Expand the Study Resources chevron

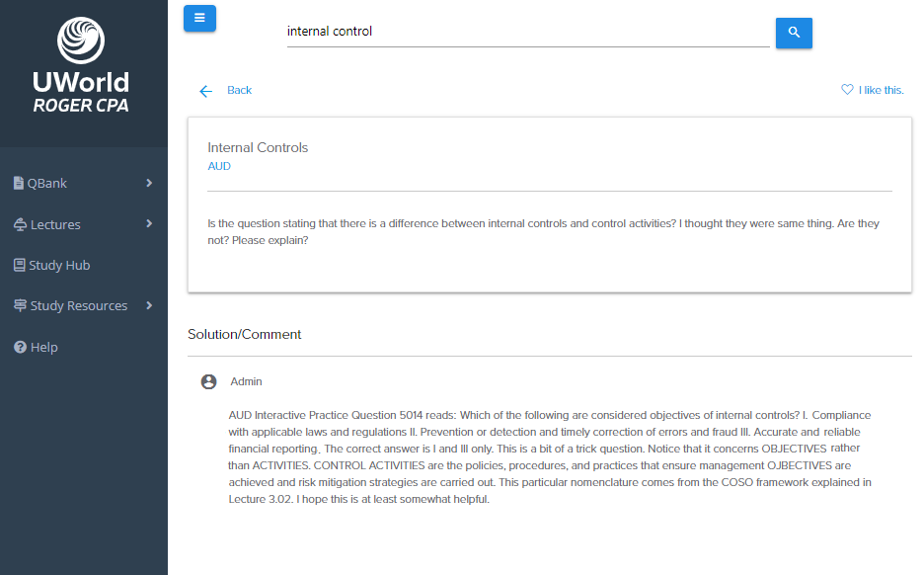coord(149,305)
